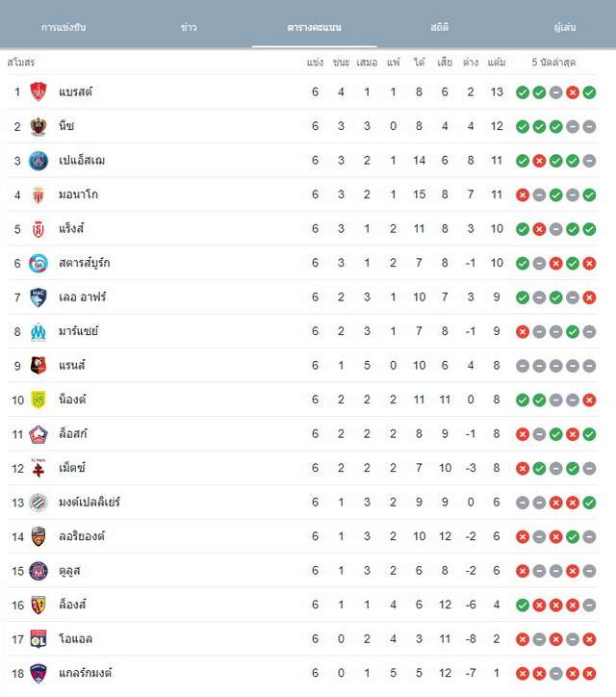Select the Lyon OL club logo

click(x=38, y=639)
